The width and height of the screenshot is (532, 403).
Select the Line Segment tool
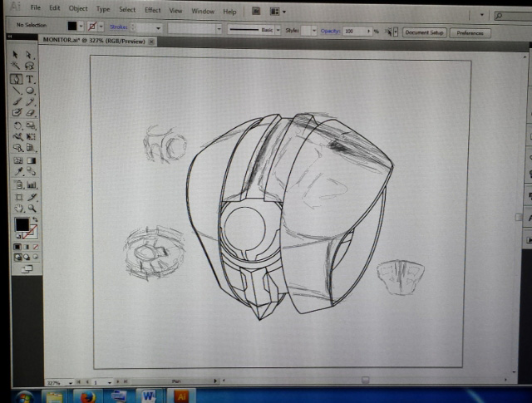coord(17,91)
